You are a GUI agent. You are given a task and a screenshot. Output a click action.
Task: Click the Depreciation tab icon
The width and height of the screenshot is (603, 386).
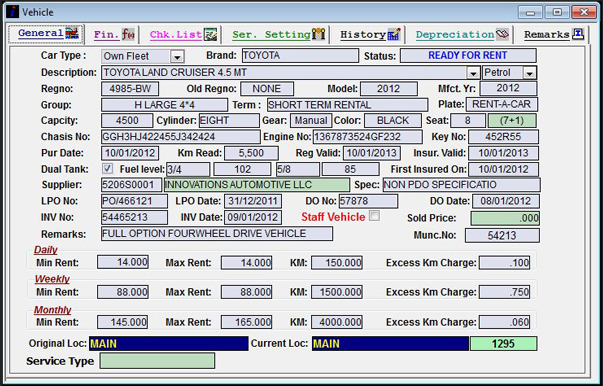click(502, 34)
